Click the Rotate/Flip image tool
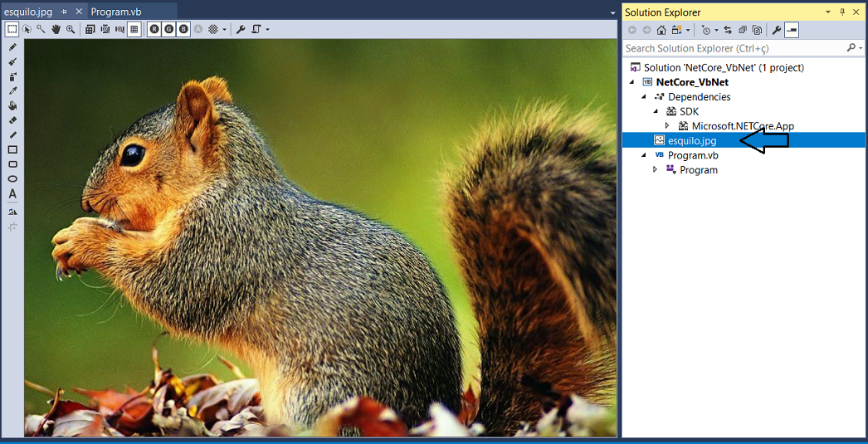Viewport: 868px width, 444px height. pos(12,212)
